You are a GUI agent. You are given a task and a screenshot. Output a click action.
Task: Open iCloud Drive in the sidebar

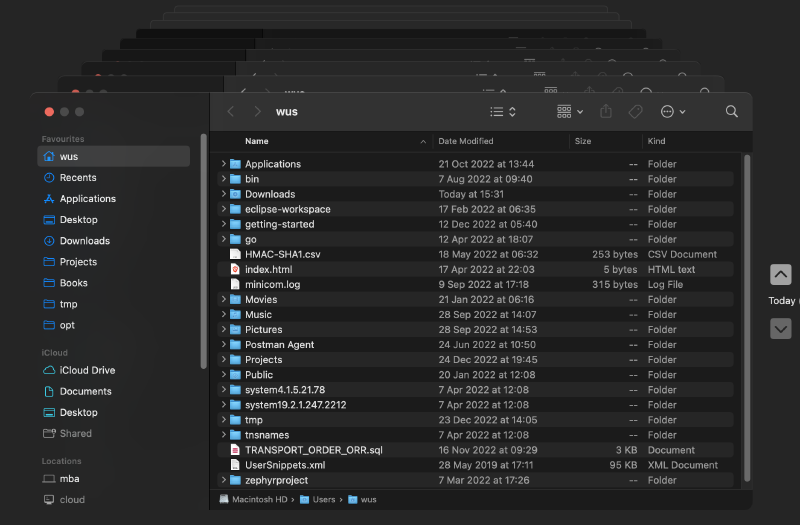click(87, 370)
